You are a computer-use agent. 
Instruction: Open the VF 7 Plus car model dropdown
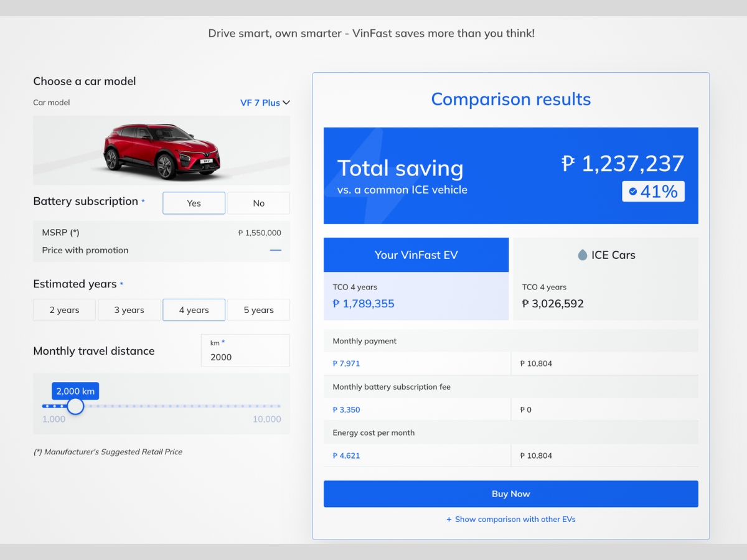coord(265,103)
